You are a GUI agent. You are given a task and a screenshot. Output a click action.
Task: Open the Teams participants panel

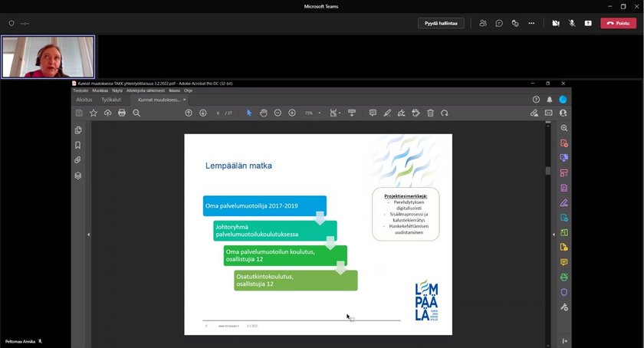[x=483, y=23]
